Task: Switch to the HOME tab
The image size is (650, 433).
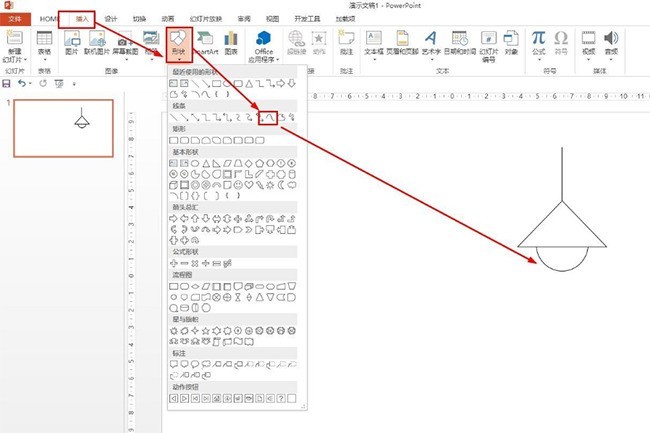Action: tap(49, 19)
